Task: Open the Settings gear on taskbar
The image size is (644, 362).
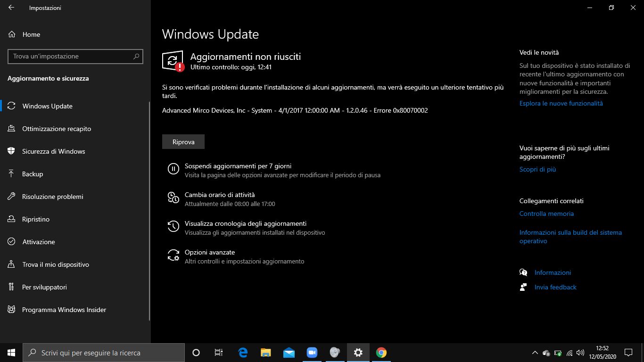Action: click(358, 352)
